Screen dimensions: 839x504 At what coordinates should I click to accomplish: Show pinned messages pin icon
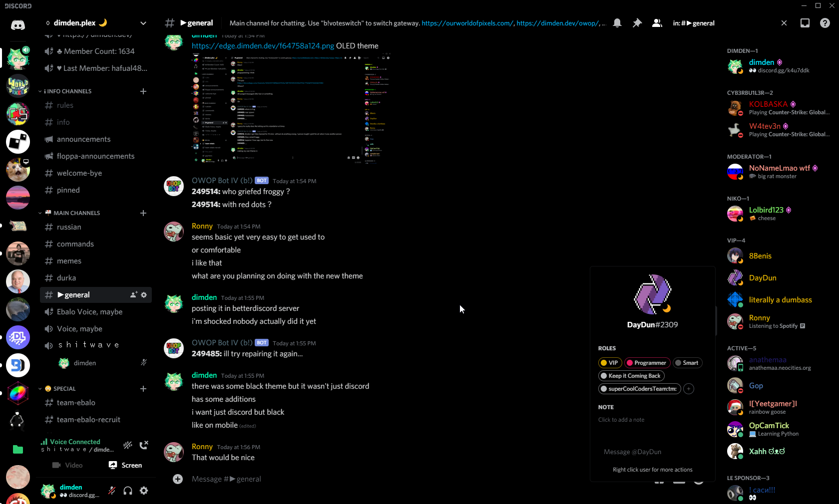pyautogui.click(x=637, y=23)
